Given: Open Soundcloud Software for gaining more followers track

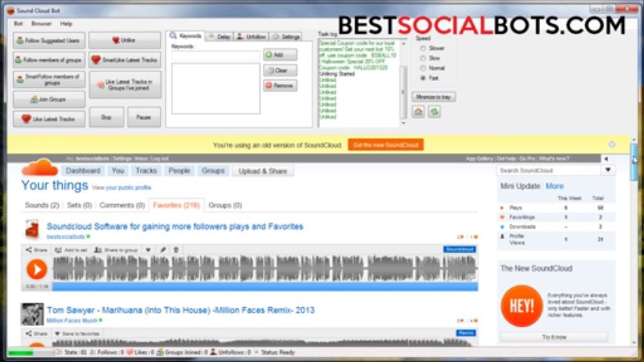Looking at the screenshot, I should tap(175, 227).
